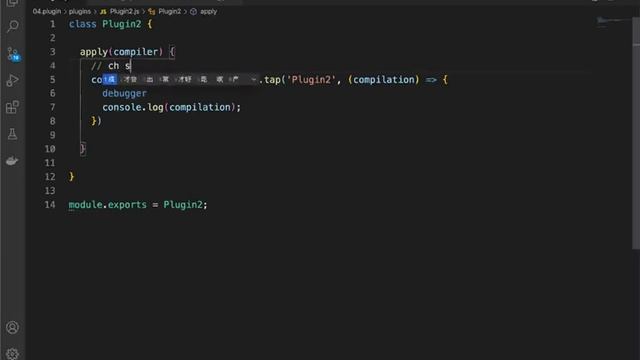Image resolution: width=640 pixels, height=360 pixels.
Task: Click line number 14 in gutter
Action: 50,204
